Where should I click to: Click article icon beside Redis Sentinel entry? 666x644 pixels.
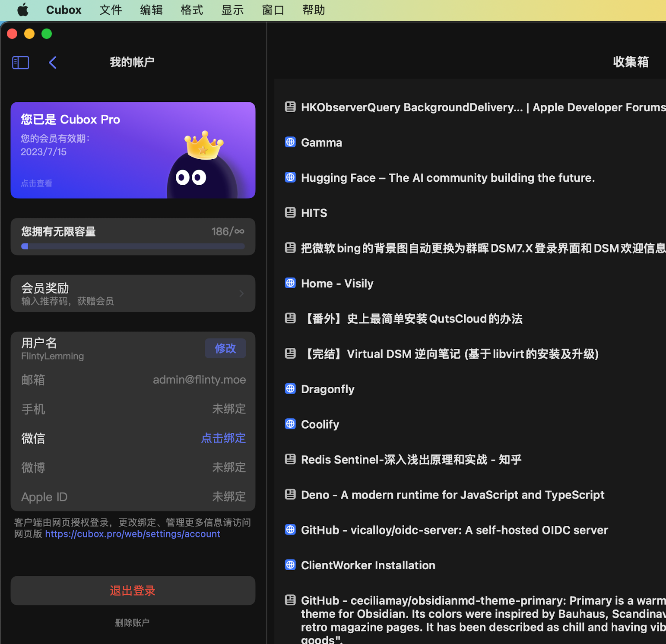click(290, 459)
